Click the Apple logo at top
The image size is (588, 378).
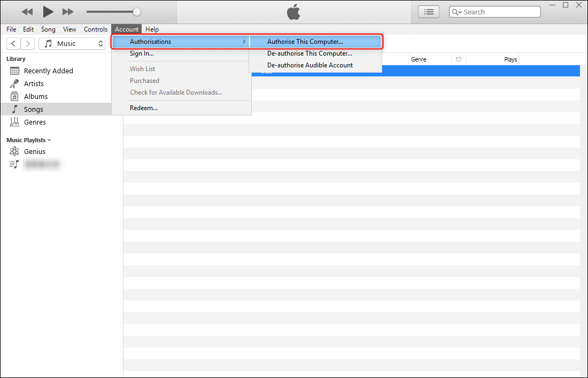(293, 12)
